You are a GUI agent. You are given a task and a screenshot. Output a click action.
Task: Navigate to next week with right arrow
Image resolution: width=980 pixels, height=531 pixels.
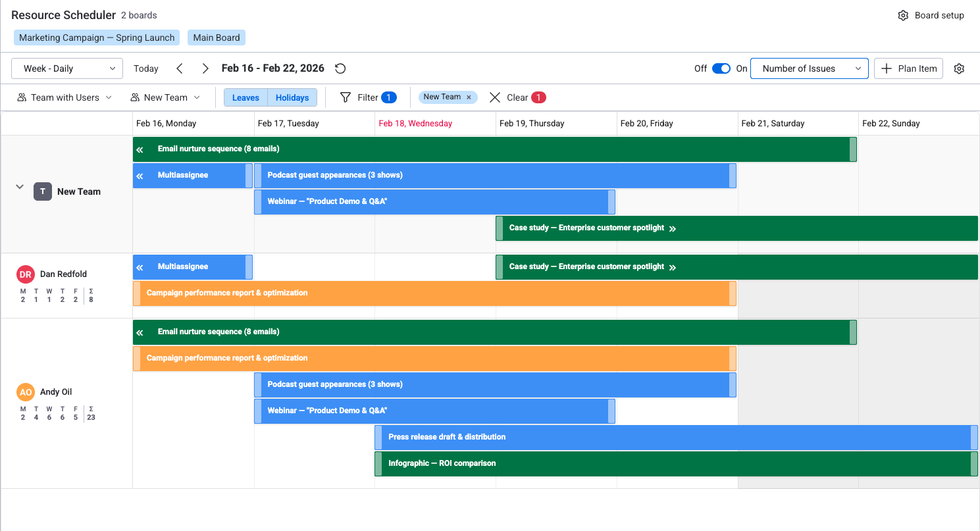[x=205, y=68]
